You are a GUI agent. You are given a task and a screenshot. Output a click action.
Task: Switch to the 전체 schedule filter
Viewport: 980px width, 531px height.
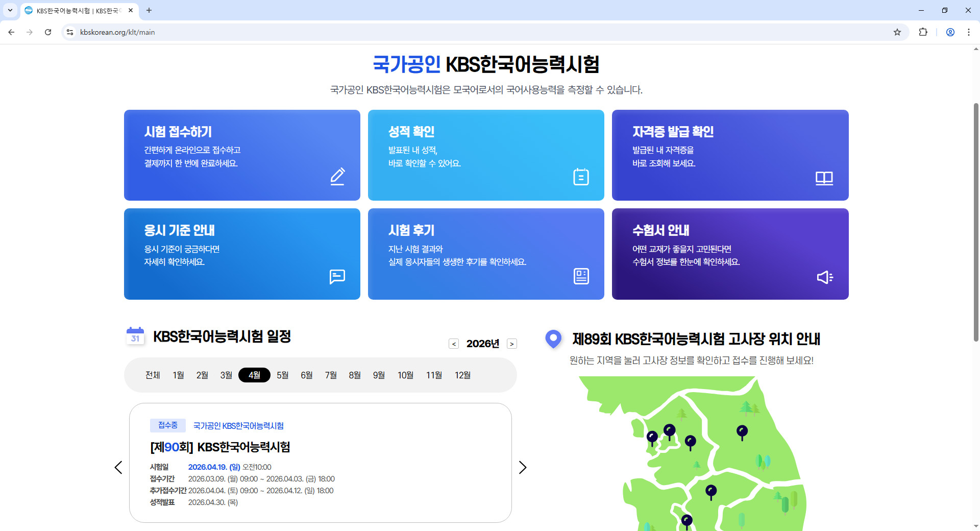click(153, 375)
